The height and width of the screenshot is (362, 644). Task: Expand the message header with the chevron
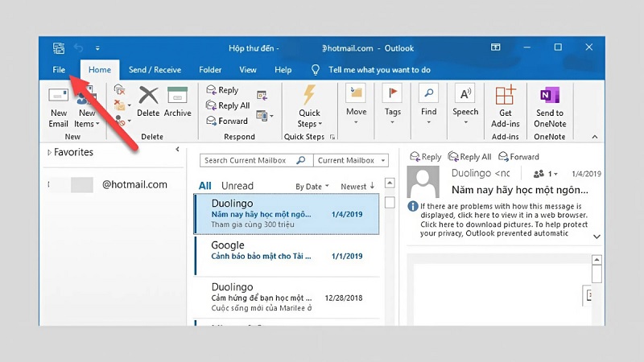[x=597, y=237]
